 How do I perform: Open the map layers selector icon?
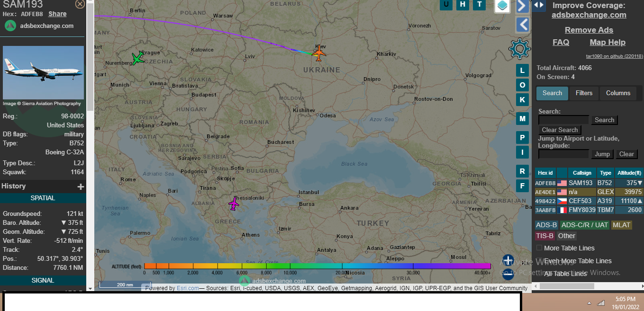click(x=502, y=6)
